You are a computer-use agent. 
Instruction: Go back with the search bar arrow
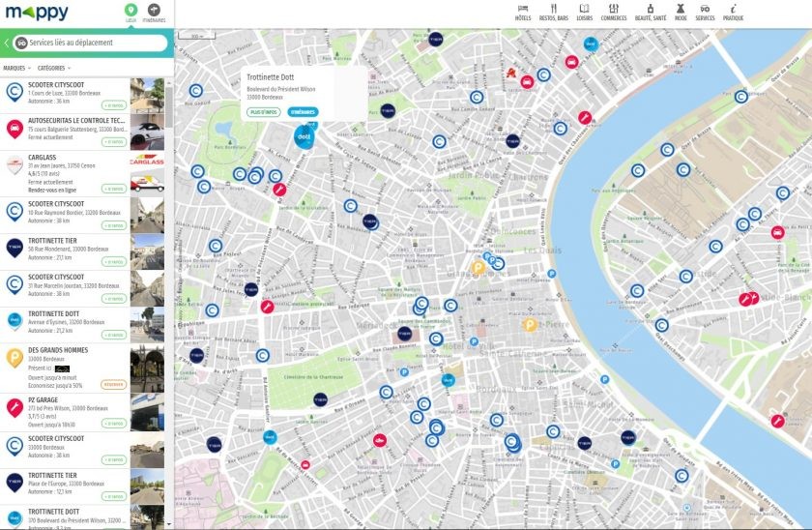tap(7, 43)
